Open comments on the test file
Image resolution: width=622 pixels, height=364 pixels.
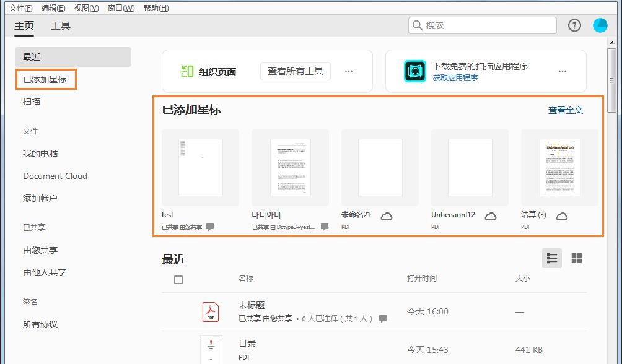point(209,227)
